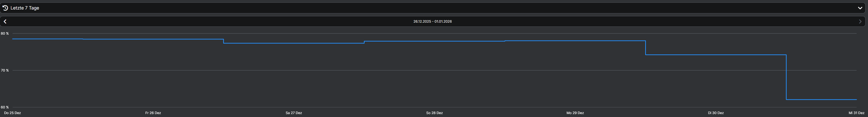This screenshot has height=117, width=868.
Task: Expand the time range chevron dropdown
Action: point(860,8)
